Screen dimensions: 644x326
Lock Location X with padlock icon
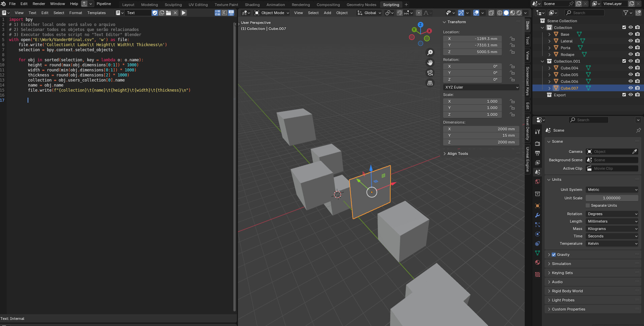pyautogui.click(x=512, y=39)
